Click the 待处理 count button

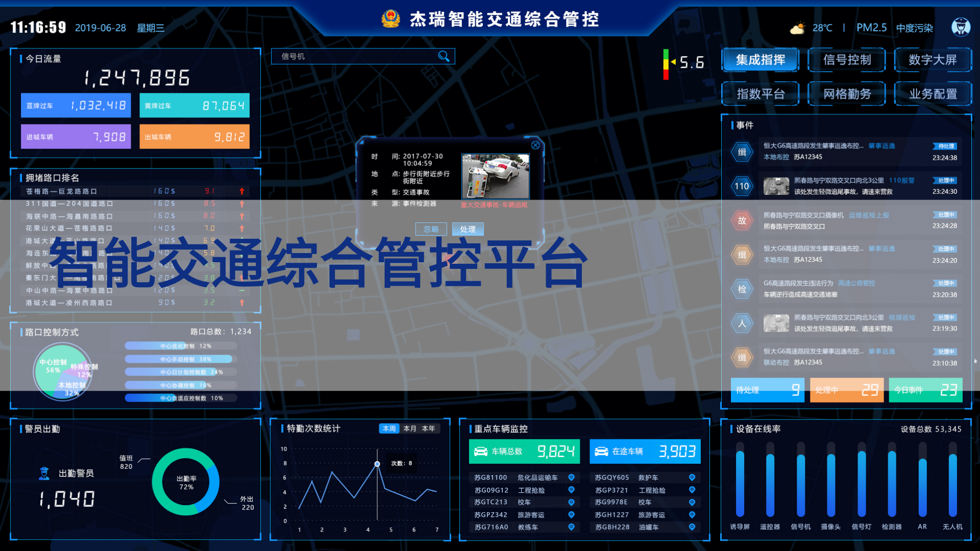tap(767, 390)
